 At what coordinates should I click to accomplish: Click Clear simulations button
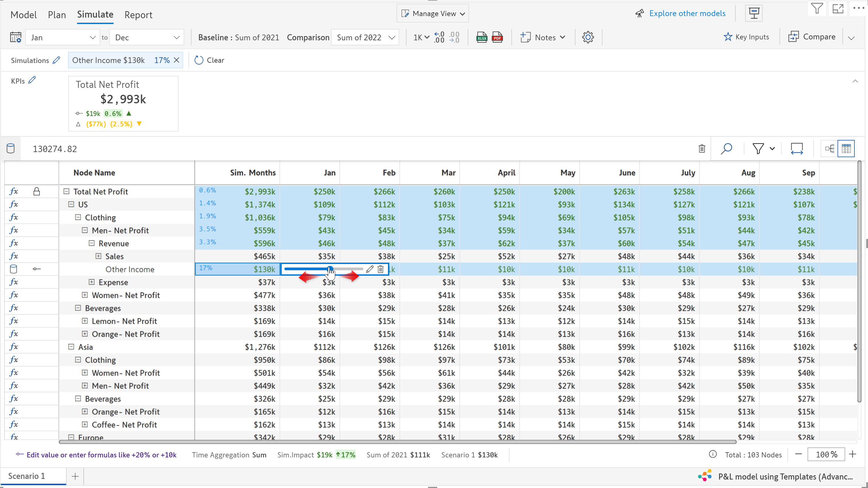209,60
